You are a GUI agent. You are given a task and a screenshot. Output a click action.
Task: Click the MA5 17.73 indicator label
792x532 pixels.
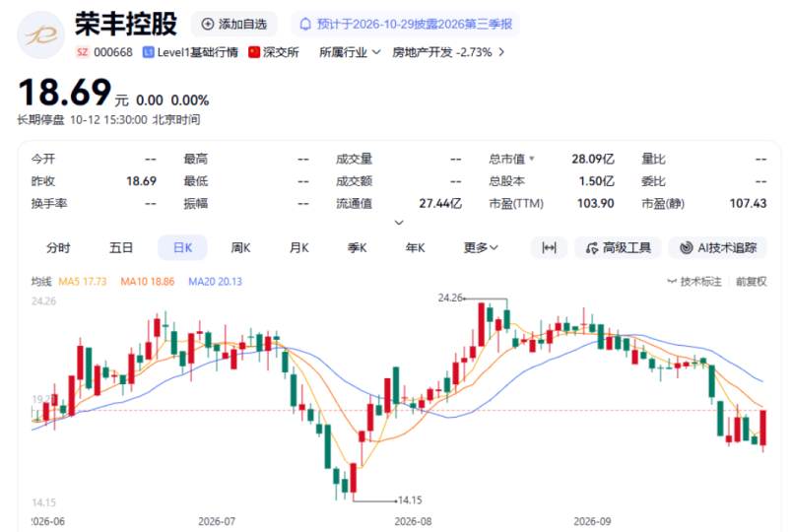point(83,282)
